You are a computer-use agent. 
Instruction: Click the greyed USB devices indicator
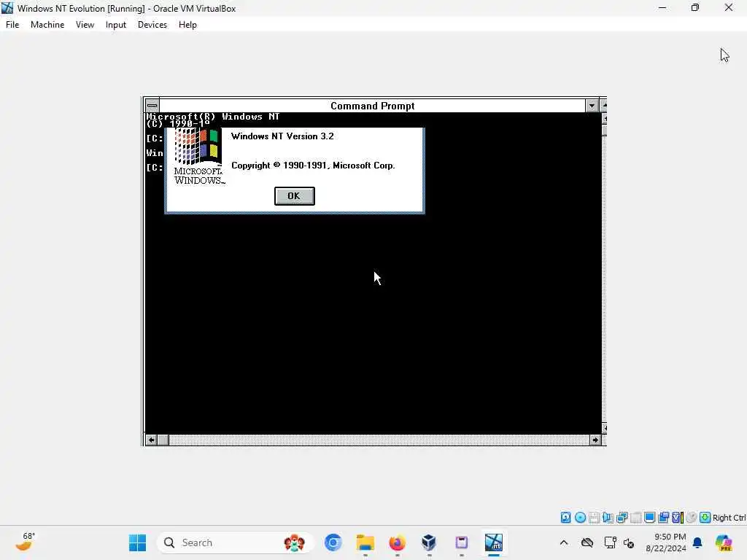click(635, 518)
